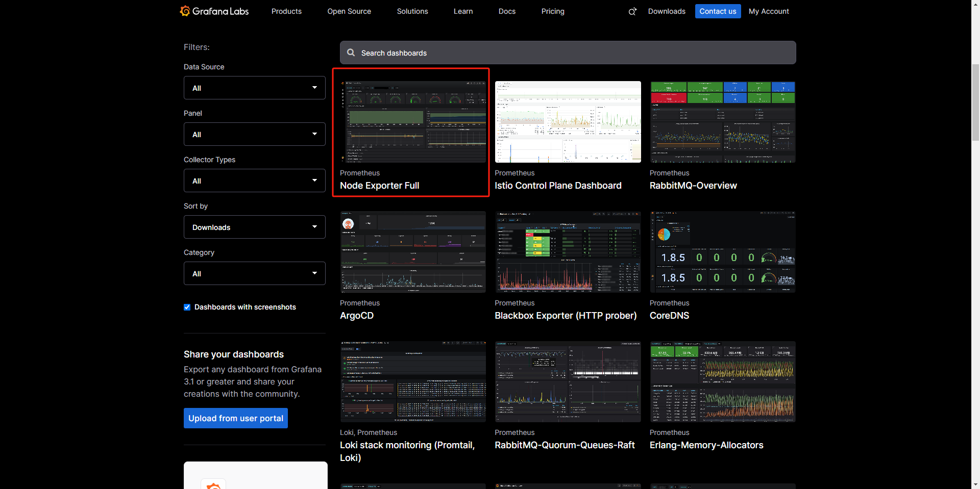Open the ArgoCD dashboard thumbnail
The height and width of the screenshot is (489, 980).
[413, 252]
